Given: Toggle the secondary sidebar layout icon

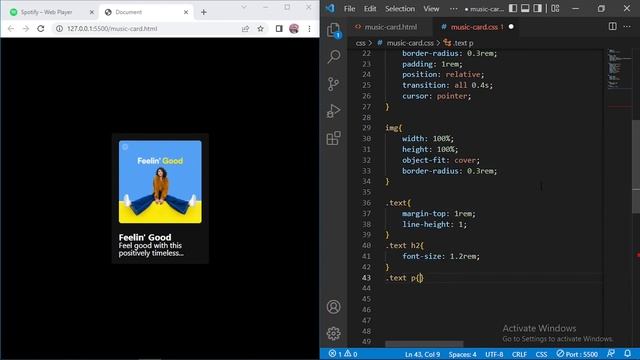Looking at the screenshot, I should point(538,8).
